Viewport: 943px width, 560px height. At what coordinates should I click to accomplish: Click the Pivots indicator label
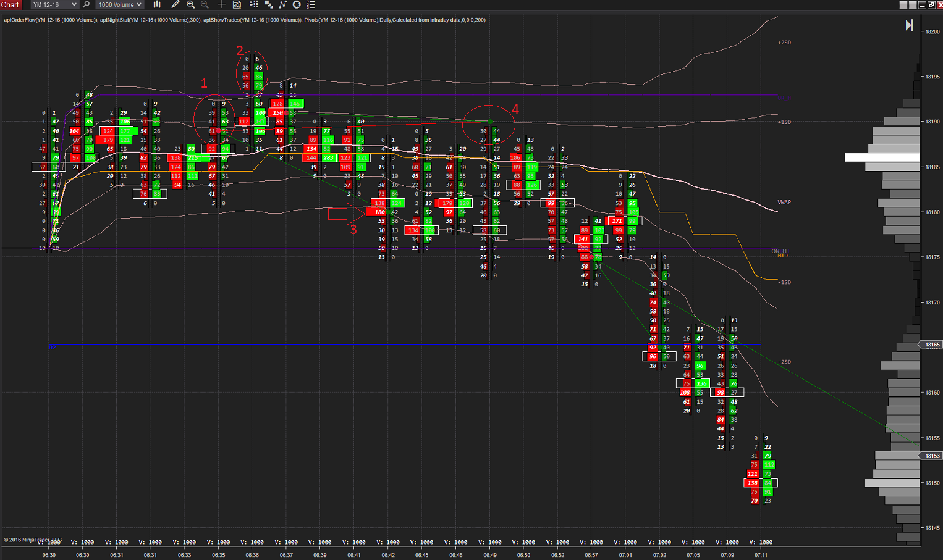pos(395,20)
